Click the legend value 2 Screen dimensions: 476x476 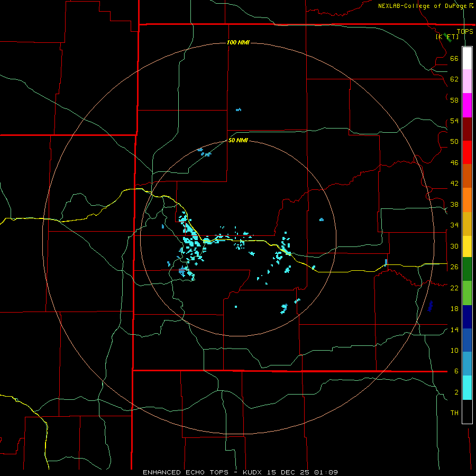pos(456,392)
